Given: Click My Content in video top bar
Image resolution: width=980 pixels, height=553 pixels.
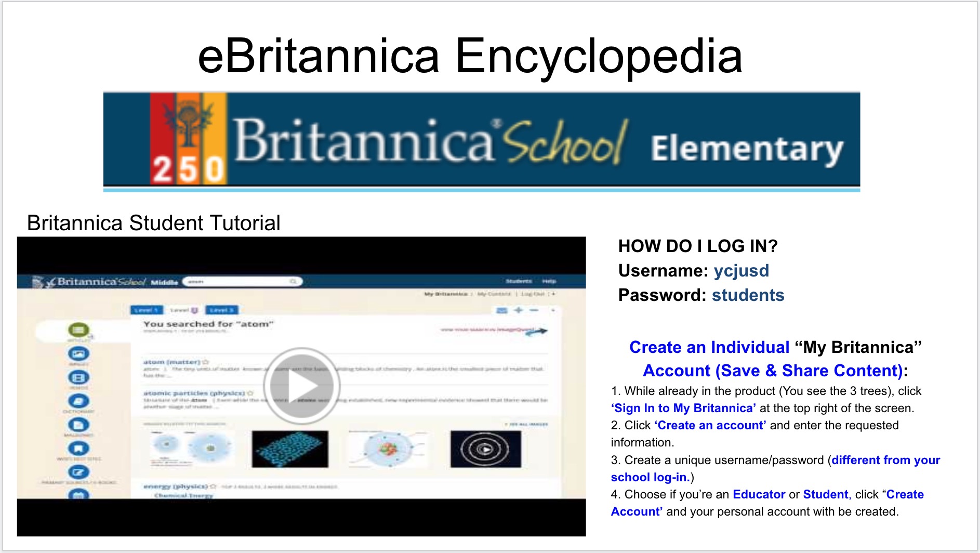Looking at the screenshot, I should [494, 294].
